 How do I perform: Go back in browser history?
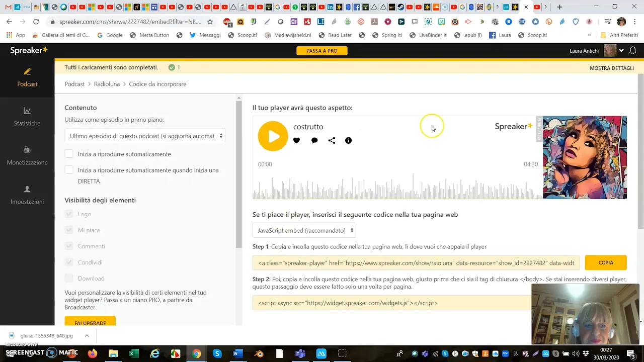[9, 22]
